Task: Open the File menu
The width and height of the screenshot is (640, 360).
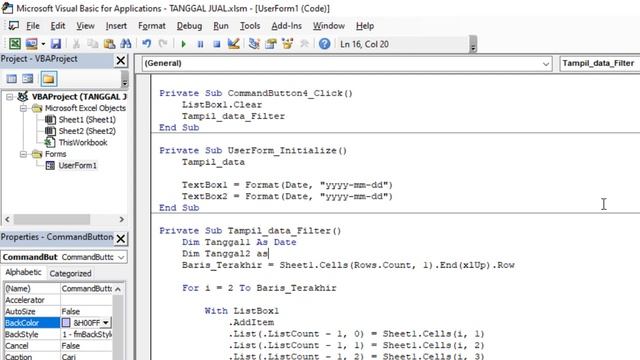Action: (33, 26)
